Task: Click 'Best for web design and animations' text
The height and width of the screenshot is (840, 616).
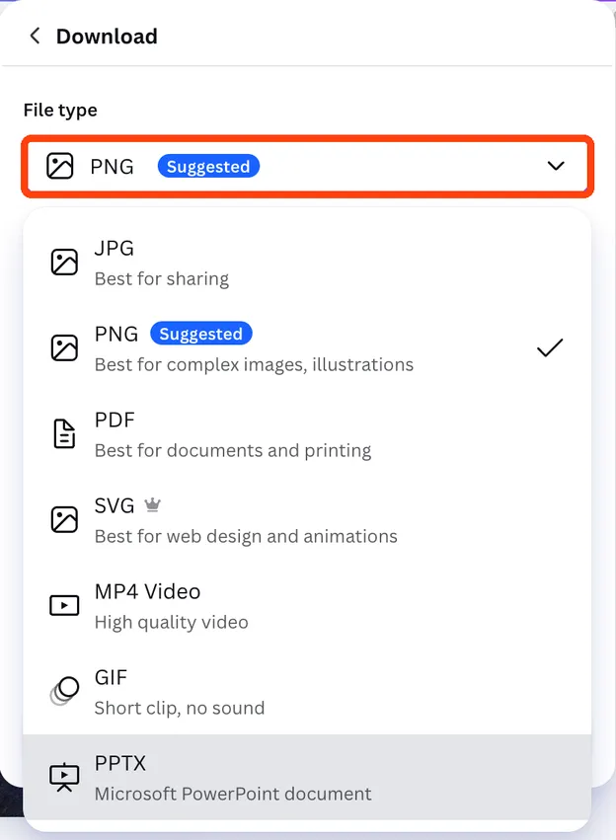Action: tap(246, 536)
